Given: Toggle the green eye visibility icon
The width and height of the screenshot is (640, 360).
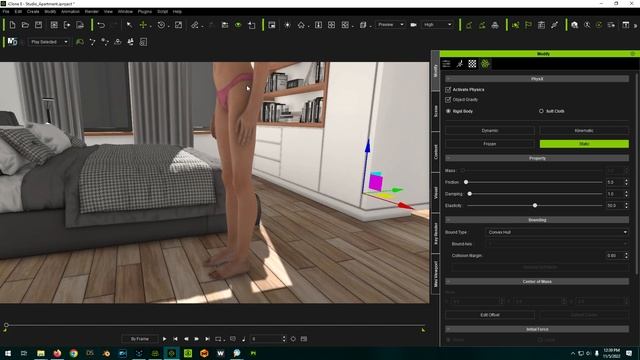Looking at the screenshot, I should click(x=238, y=25).
